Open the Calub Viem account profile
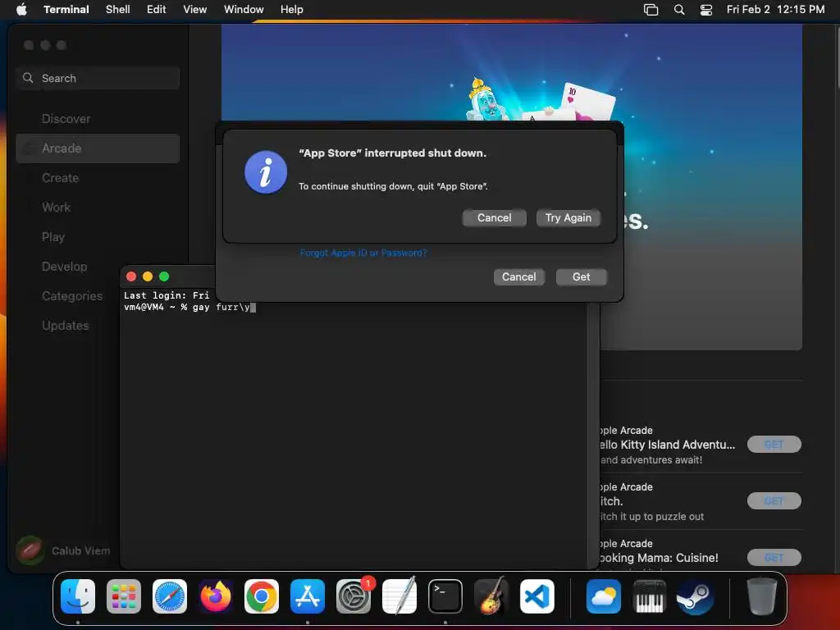 click(63, 550)
